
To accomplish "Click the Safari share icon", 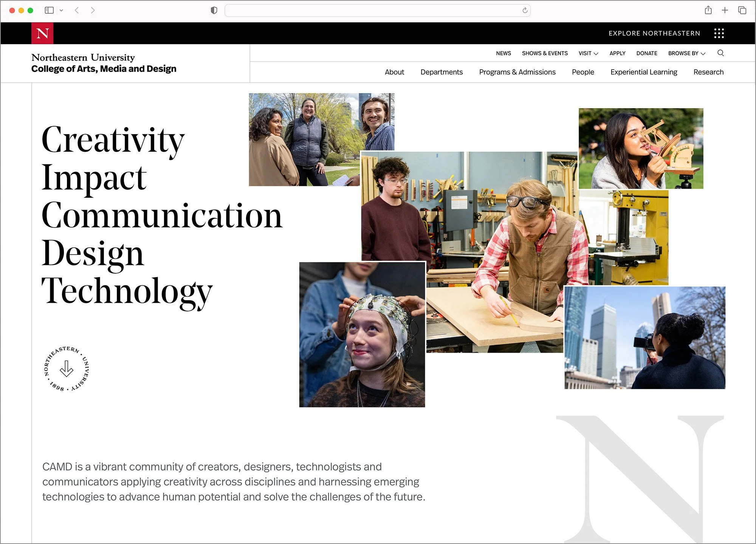I will [708, 10].
